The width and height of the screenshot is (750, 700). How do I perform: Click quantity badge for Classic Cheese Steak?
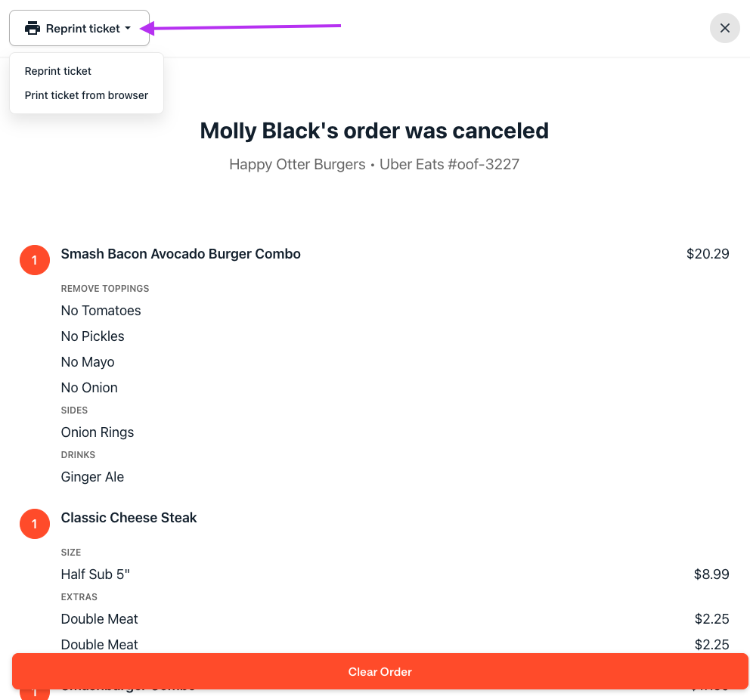click(x=35, y=524)
